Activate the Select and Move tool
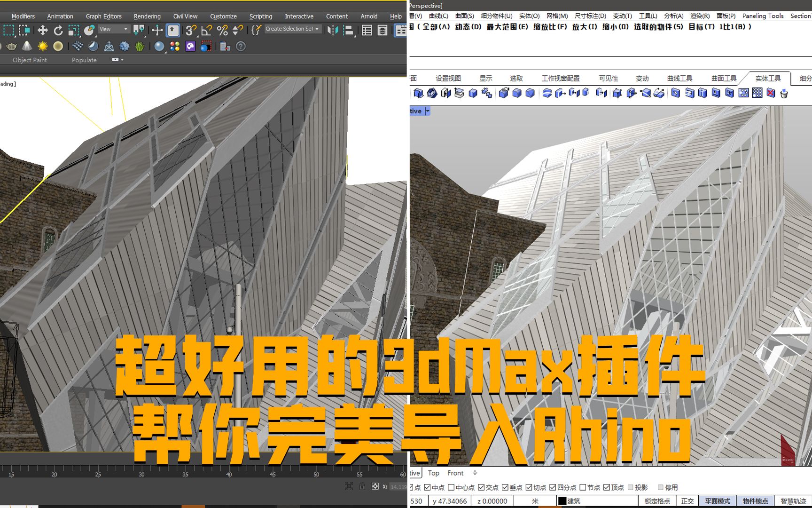 coord(43,31)
